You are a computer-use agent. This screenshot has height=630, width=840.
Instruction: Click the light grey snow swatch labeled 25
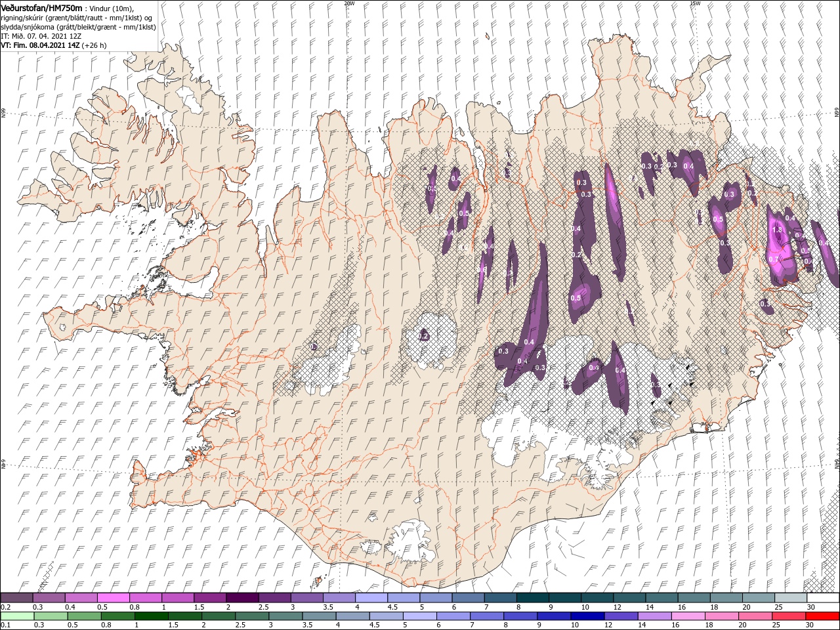pos(791,598)
